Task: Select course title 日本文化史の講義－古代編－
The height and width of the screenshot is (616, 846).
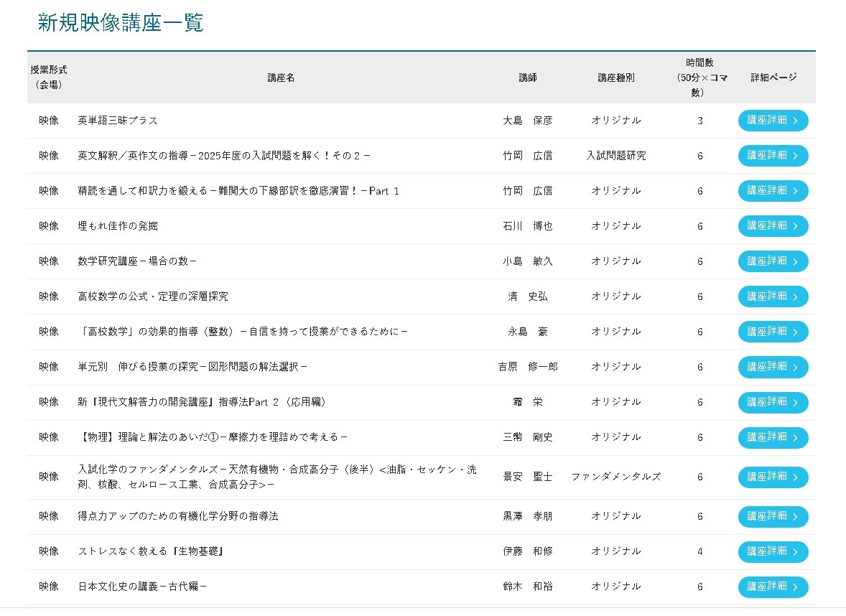Action: pyautogui.click(x=142, y=587)
